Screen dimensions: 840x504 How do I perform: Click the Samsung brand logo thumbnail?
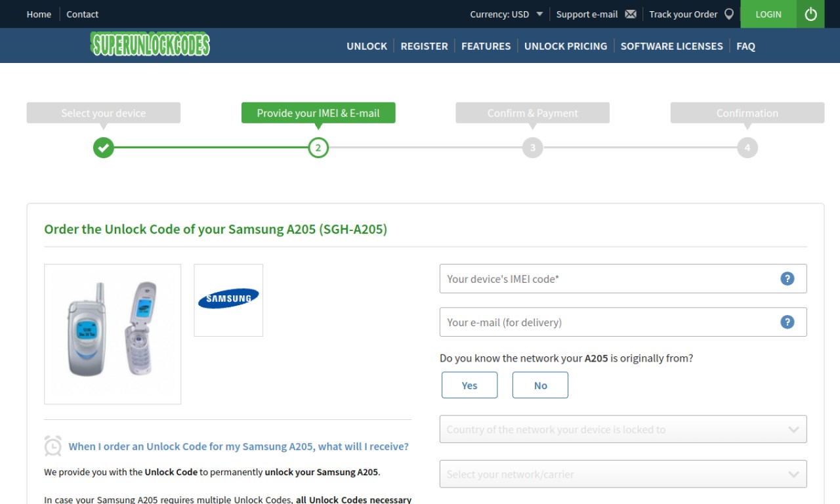(x=228, y=300)
